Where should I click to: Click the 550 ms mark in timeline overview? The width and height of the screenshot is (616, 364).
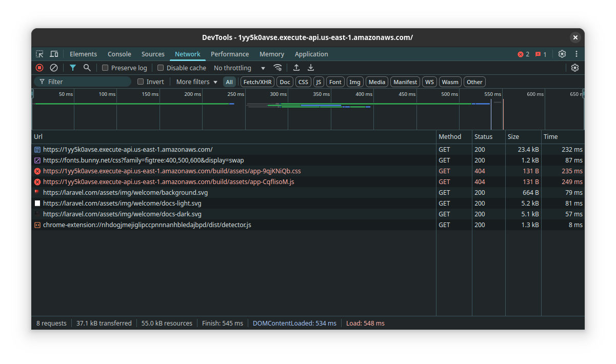pos(492,94)
